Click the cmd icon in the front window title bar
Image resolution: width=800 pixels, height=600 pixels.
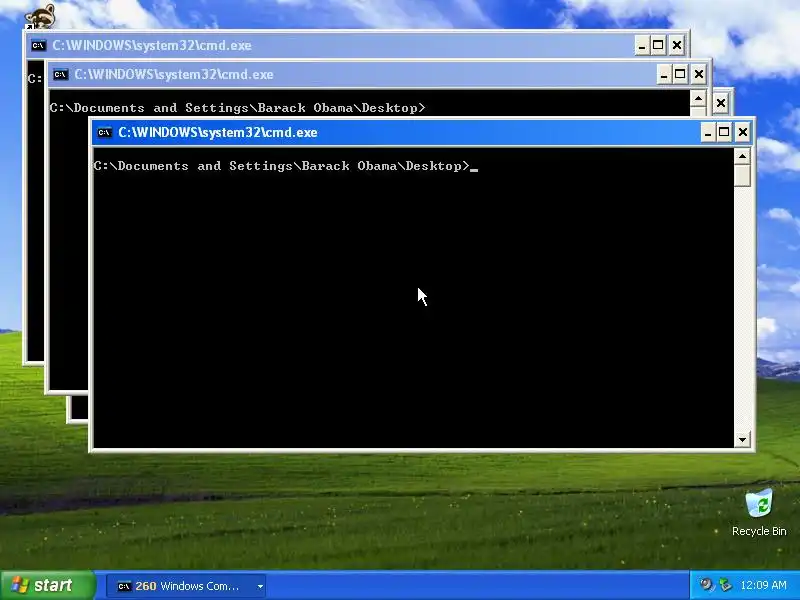click(x=105, y=133)
